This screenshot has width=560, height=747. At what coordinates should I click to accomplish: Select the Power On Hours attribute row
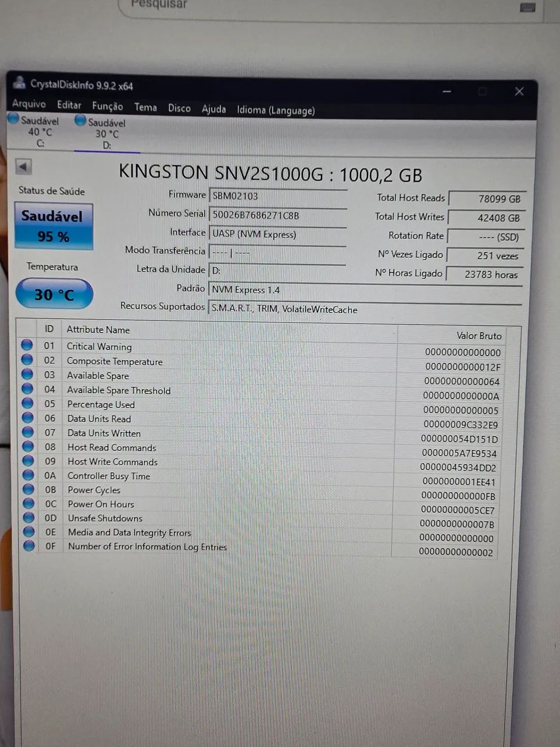click(260, 507)
